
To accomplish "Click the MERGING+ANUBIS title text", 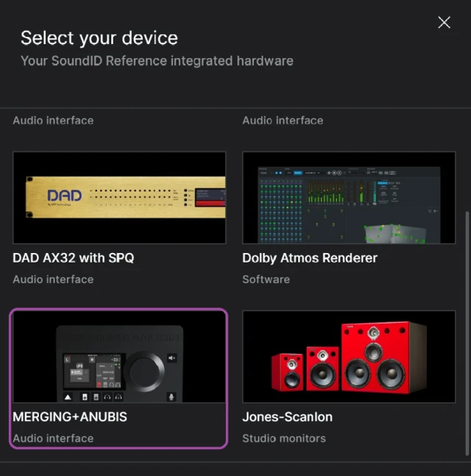I will [x=70, y=417].
